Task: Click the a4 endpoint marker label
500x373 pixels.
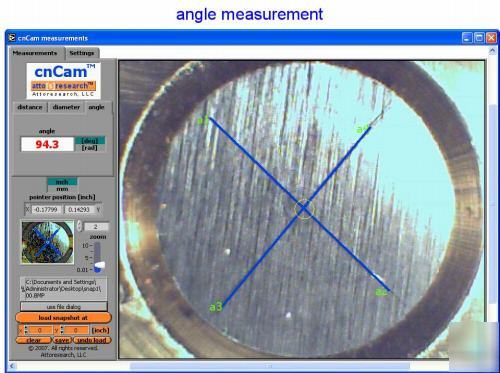Action: pos(363,129)
